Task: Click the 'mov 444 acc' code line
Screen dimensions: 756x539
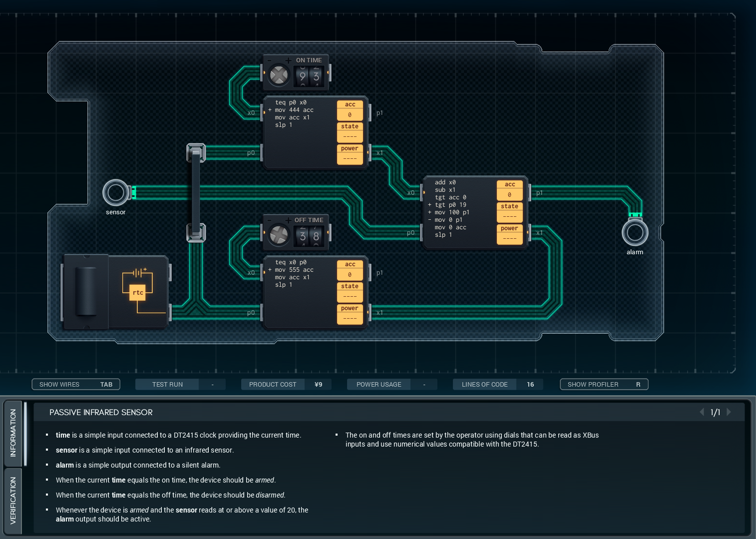Action: (294, 110)
